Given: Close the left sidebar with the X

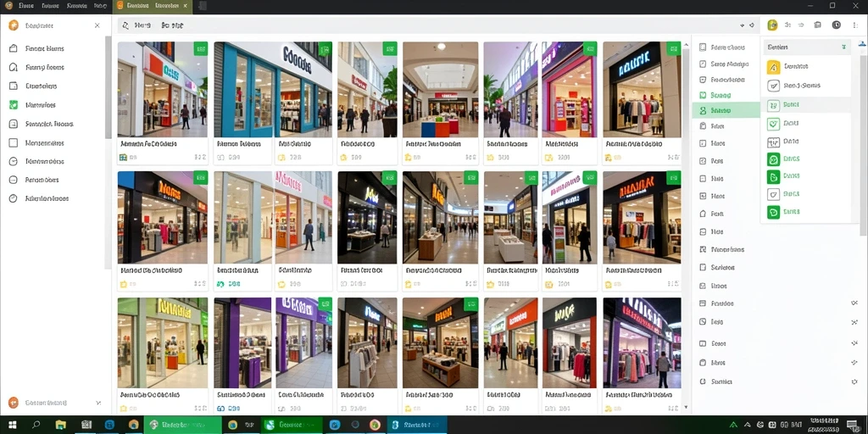Looking at the screenshot, I should pyautogui.click(x=97, y=25).
